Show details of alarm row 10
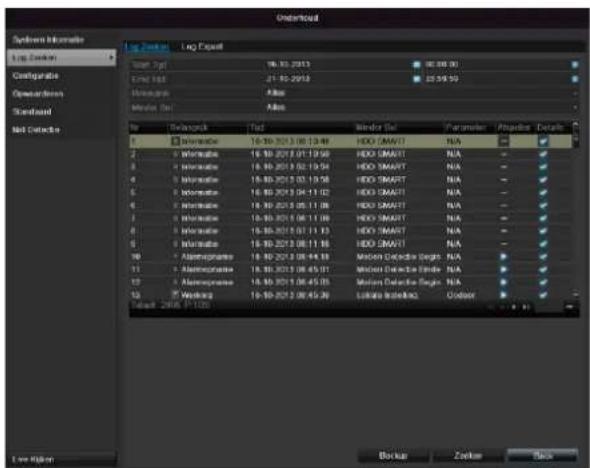 543,257
